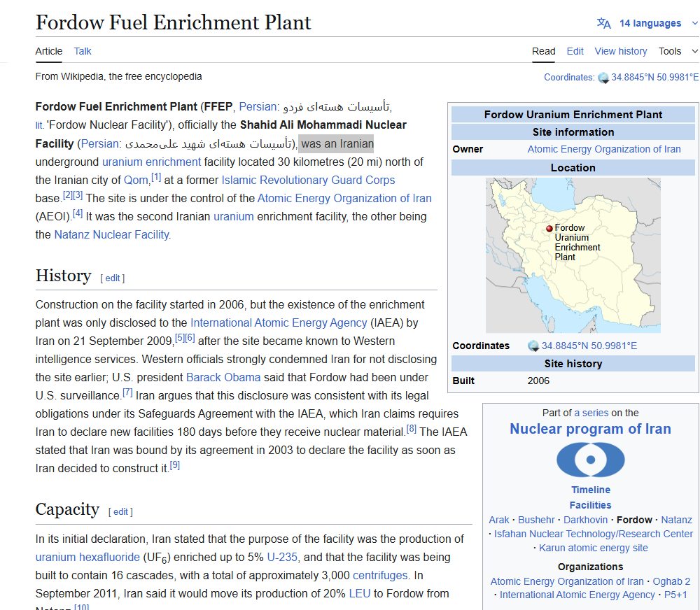Click the highlighted 'was an Iranian' text
This screenshot has height=610, width=700.
click(337, 143)
